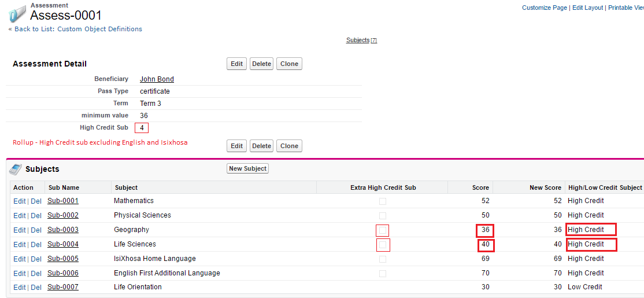
Task: Click the Subjects related list icon
Action: click(15, 169)
